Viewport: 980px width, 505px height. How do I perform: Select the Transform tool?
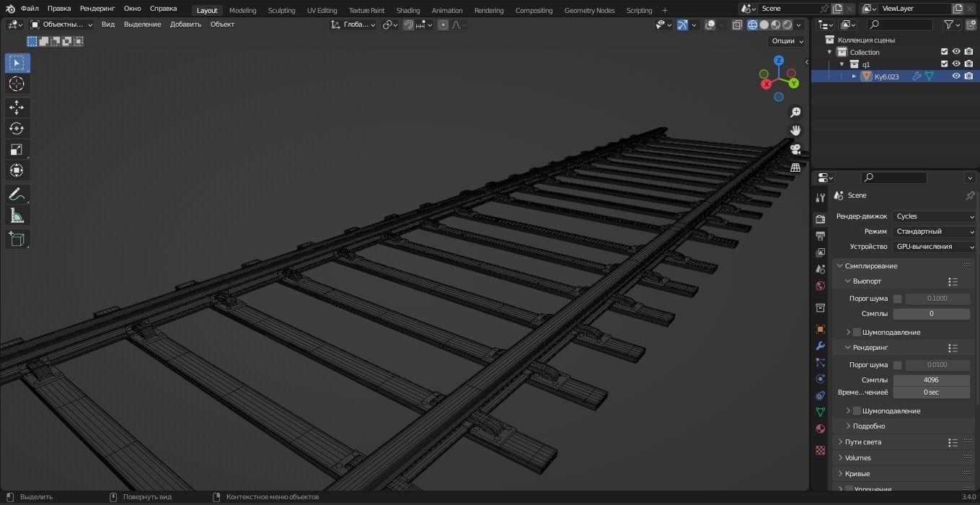click(x=17, y=170)
